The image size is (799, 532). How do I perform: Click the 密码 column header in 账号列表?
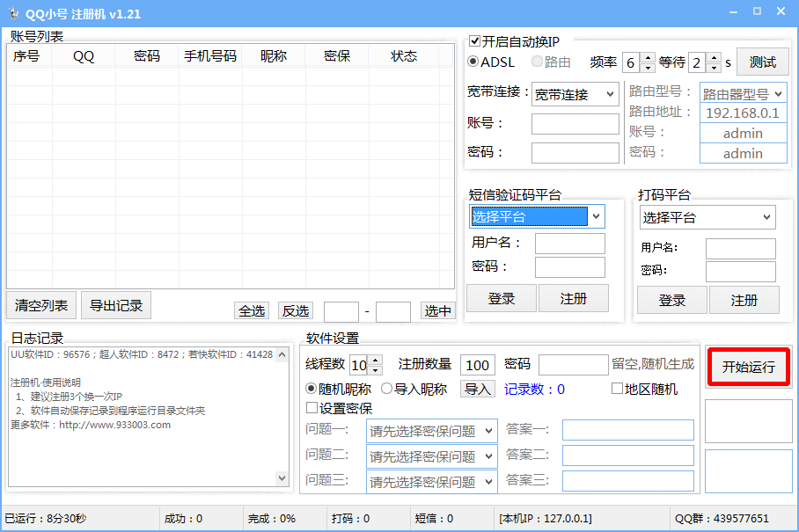tap(147, 55)
